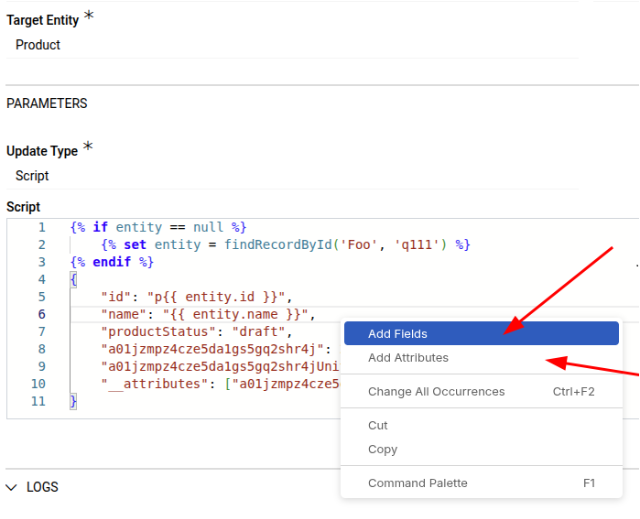Choose Copy from the context menu
640x519 pixels.
pyautogui.click(x=382, y=450)
